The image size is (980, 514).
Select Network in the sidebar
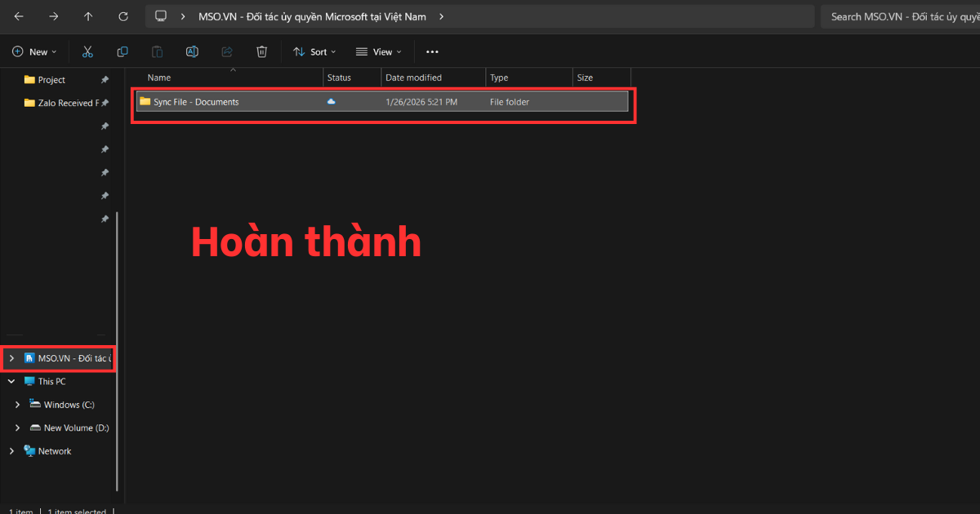pyautogui.click(x=54, y=450)
